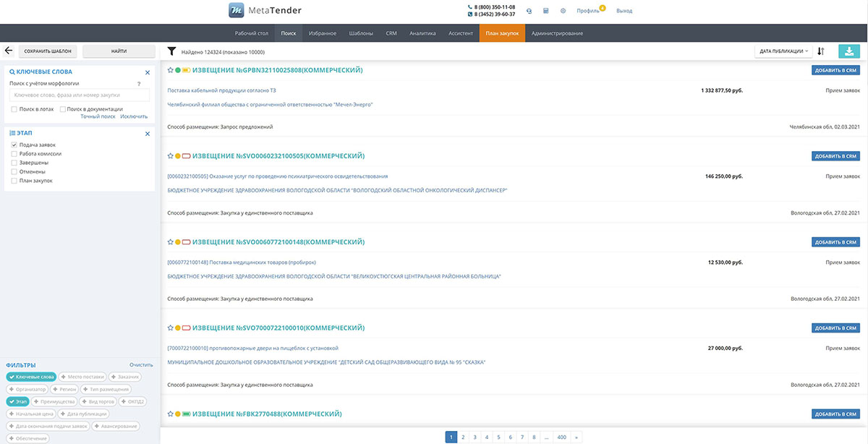This screenshot has width=868, height=444.
Task: Click the morphology help question mark
Action: [138, 84]
